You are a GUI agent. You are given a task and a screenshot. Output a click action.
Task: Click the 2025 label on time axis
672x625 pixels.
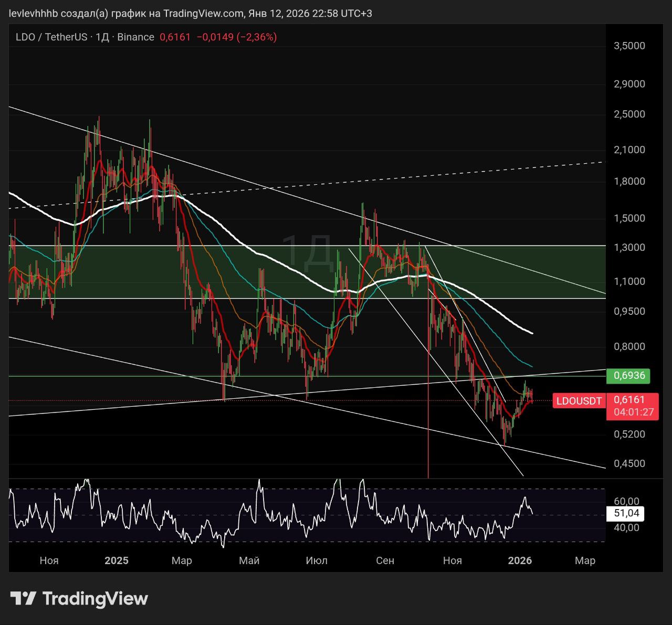pos(116,560)
